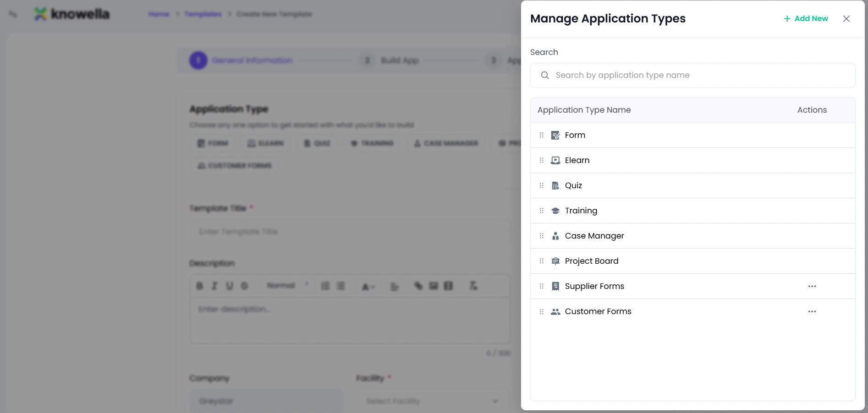This screenshot has height=413, width=868.
Task: Close the Manage Application Types panel
Action: (846, 19)
